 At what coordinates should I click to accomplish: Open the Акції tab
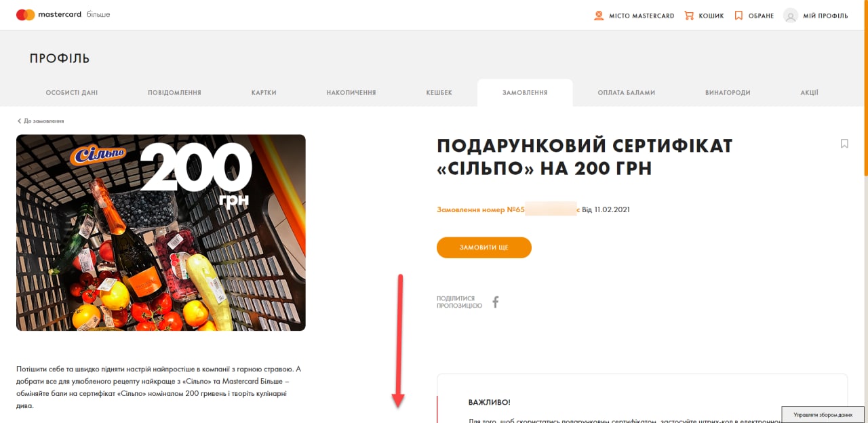coord(809,93)
